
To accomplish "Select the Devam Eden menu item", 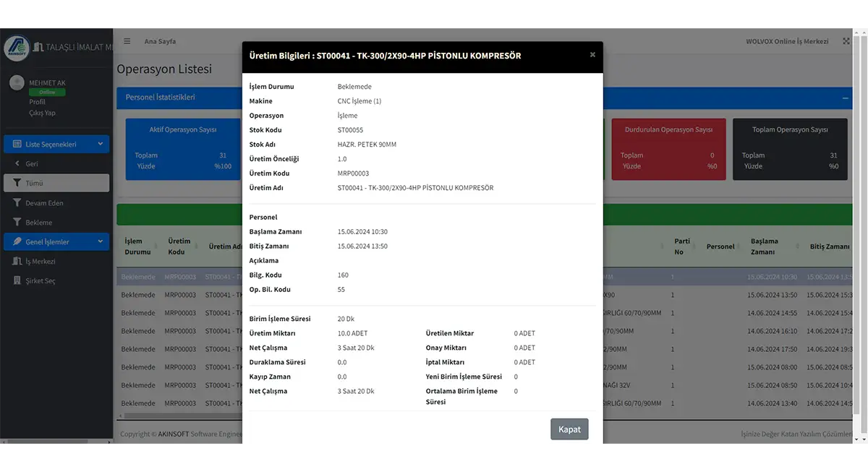I will click(56, 203).
